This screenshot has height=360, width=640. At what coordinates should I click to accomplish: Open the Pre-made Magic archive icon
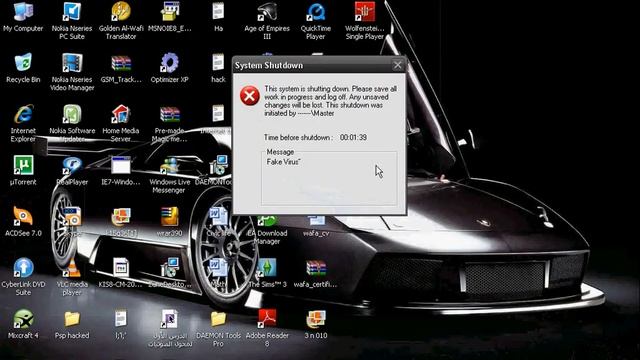169,114
